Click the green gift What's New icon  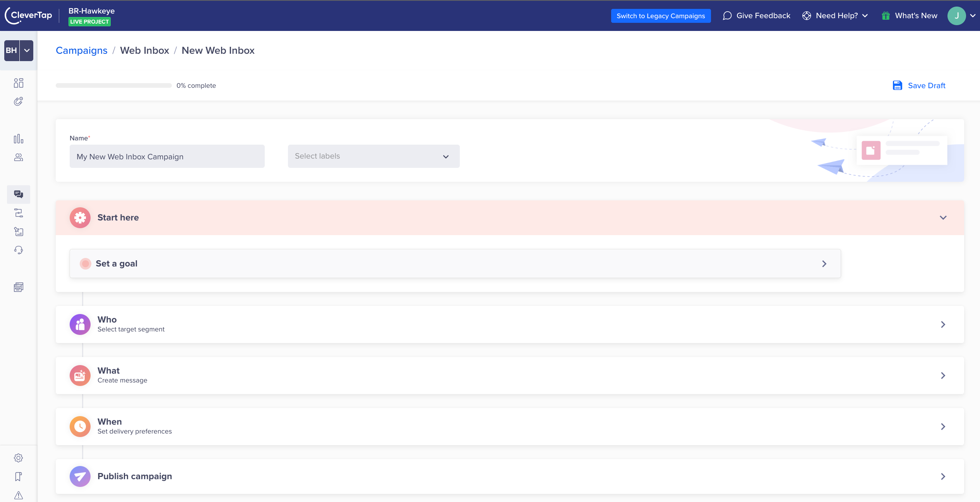[x=886, y=16]
